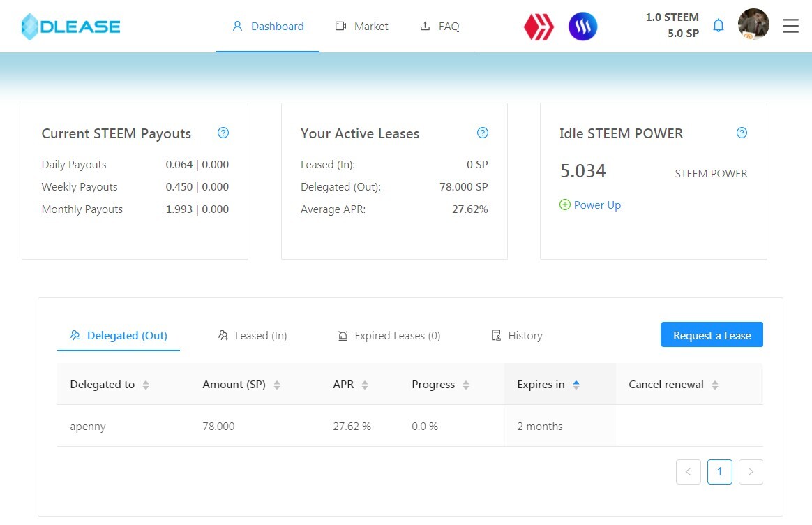Click the Monthly Payouts value 1.993 | 0.000

(197, 209)
